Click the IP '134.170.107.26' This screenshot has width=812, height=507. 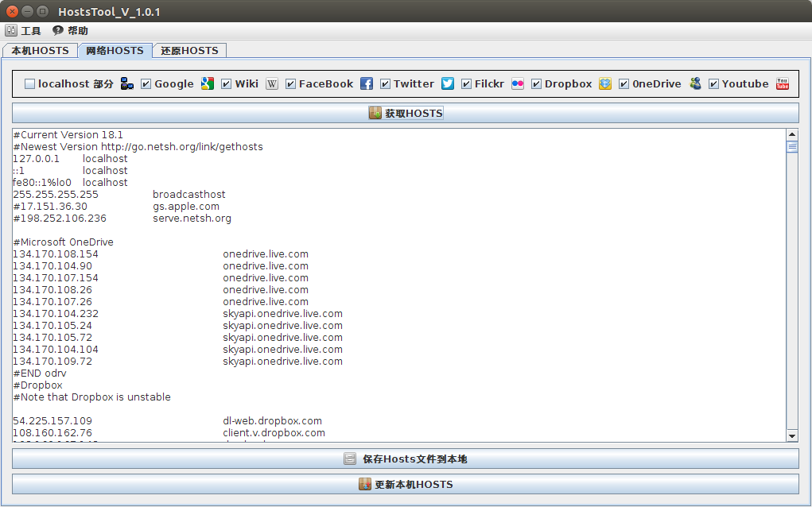(x=52, y=302)
